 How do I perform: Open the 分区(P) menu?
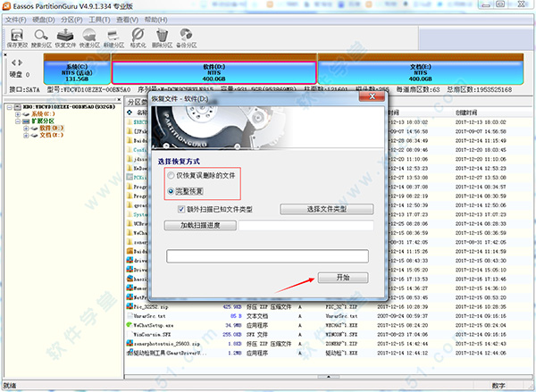tap(71, 20)
